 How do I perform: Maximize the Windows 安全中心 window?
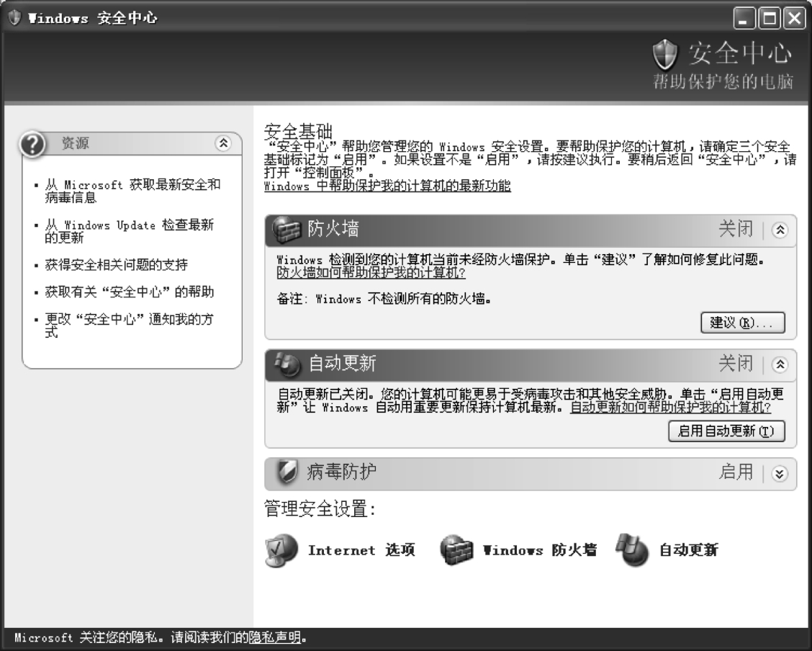pos(770,19)
